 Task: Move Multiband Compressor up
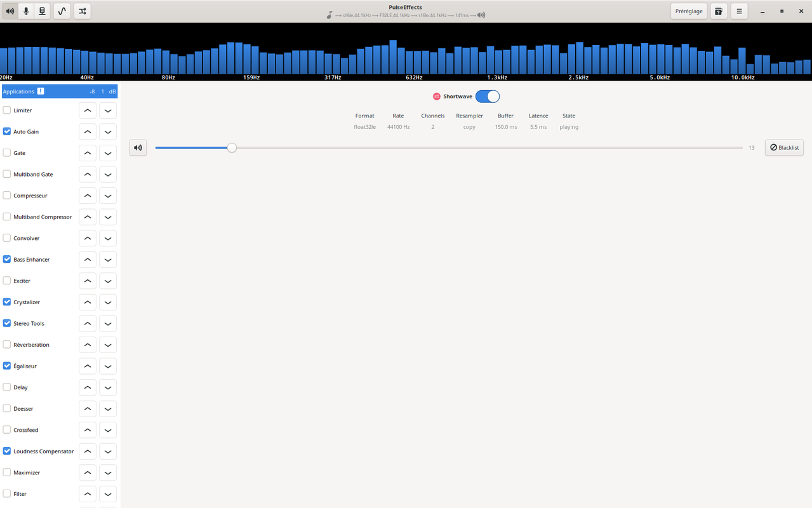[x=88, y=217]
